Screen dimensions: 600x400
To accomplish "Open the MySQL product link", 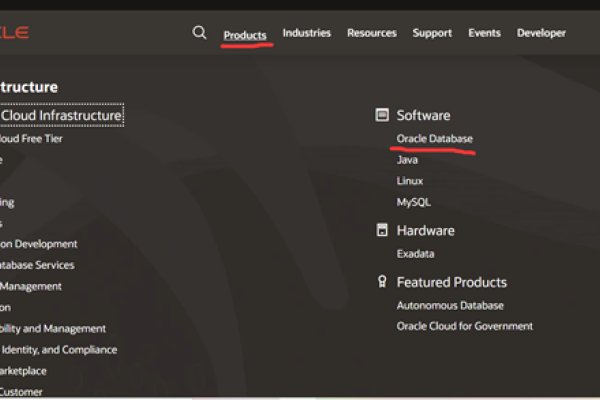I will [x=413, y=202].
